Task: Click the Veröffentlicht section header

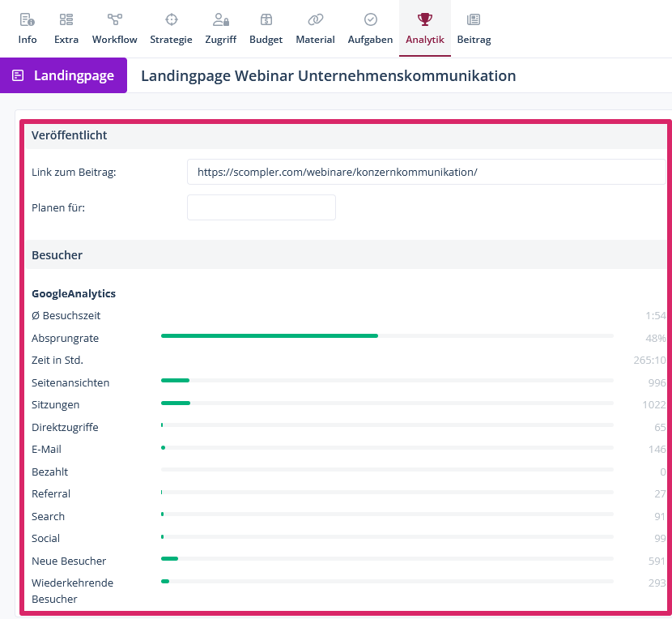Action: click(70, 135)
